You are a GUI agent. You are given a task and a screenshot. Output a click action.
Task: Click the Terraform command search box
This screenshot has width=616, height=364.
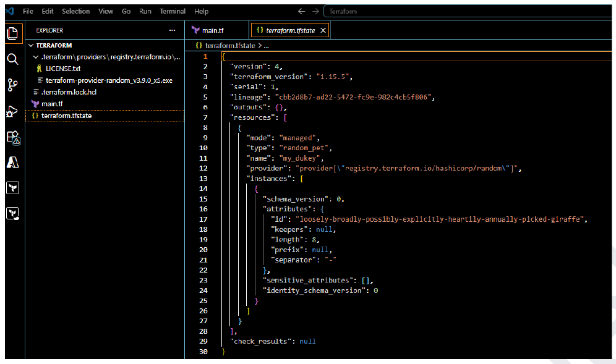pos(468,11)
